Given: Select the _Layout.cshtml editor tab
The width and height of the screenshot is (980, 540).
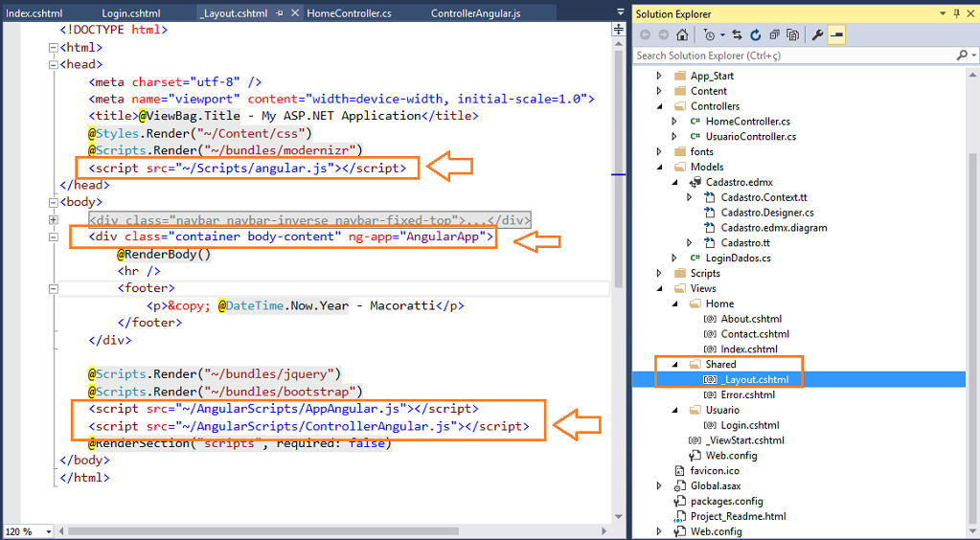Looking at the screenshot, I should 234,13.
